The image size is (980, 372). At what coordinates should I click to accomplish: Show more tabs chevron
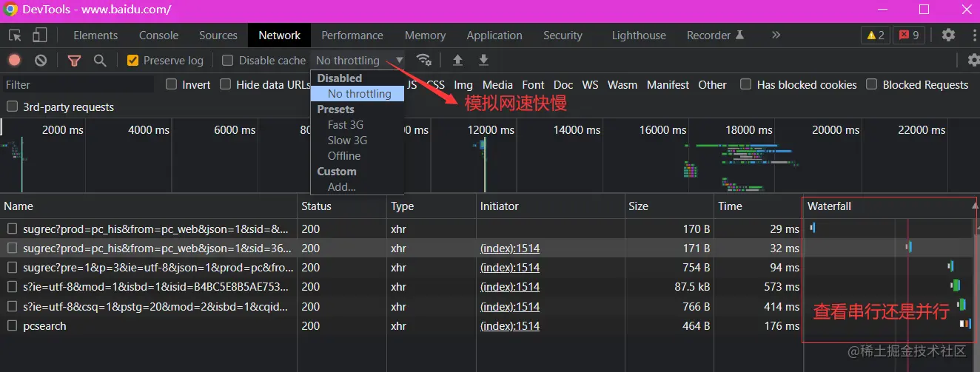pos(776,35)
